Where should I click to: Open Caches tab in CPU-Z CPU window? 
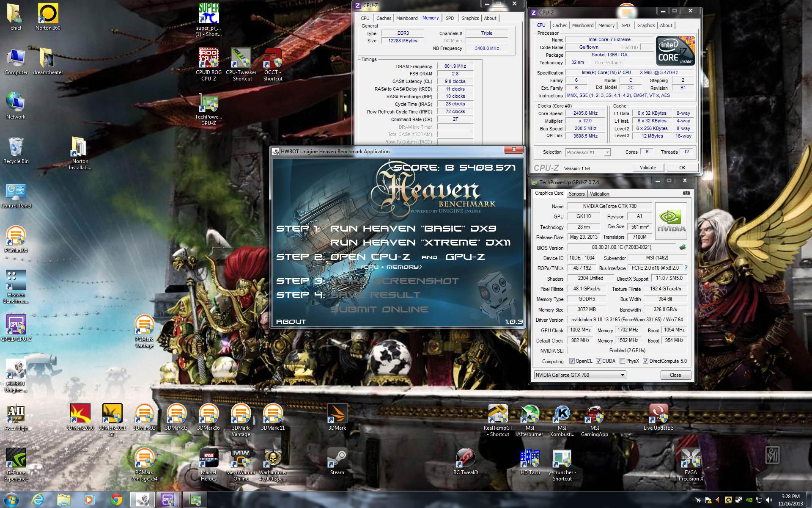560,25
